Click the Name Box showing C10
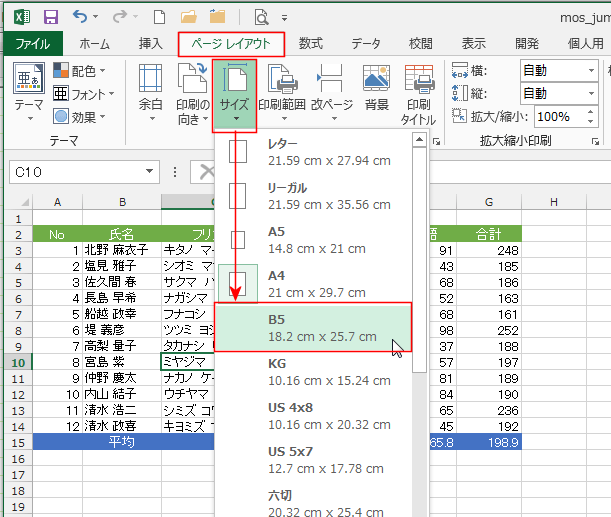Viewport: 611px width, 517px height. coord(60,172)
